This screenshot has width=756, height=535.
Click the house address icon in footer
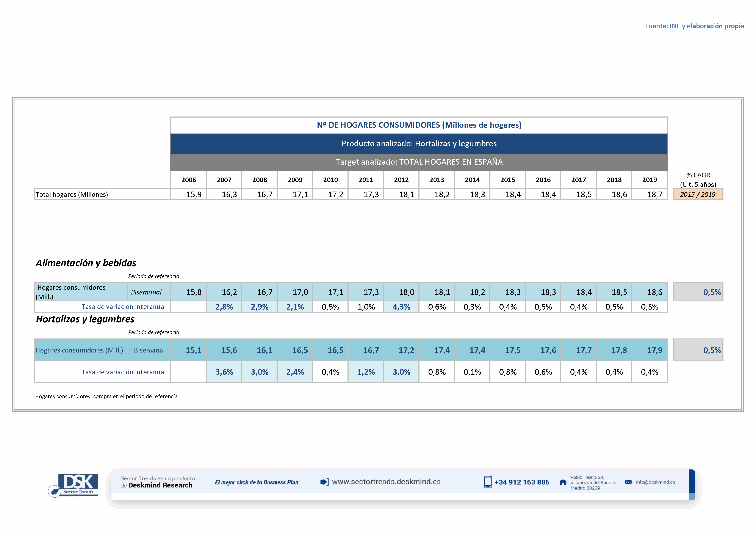tap(563, 483)
